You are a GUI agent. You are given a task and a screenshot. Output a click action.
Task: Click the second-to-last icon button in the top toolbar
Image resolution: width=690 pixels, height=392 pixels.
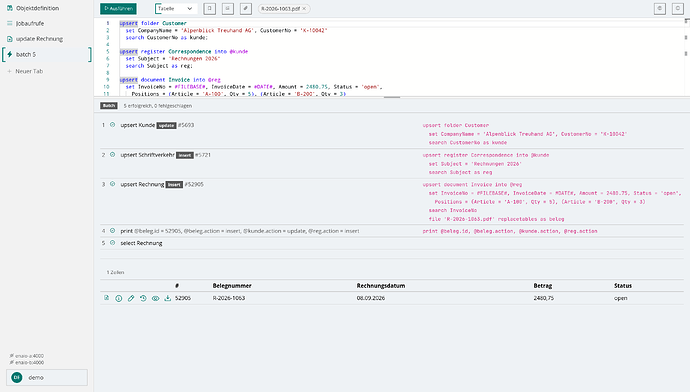pos(660,8)
